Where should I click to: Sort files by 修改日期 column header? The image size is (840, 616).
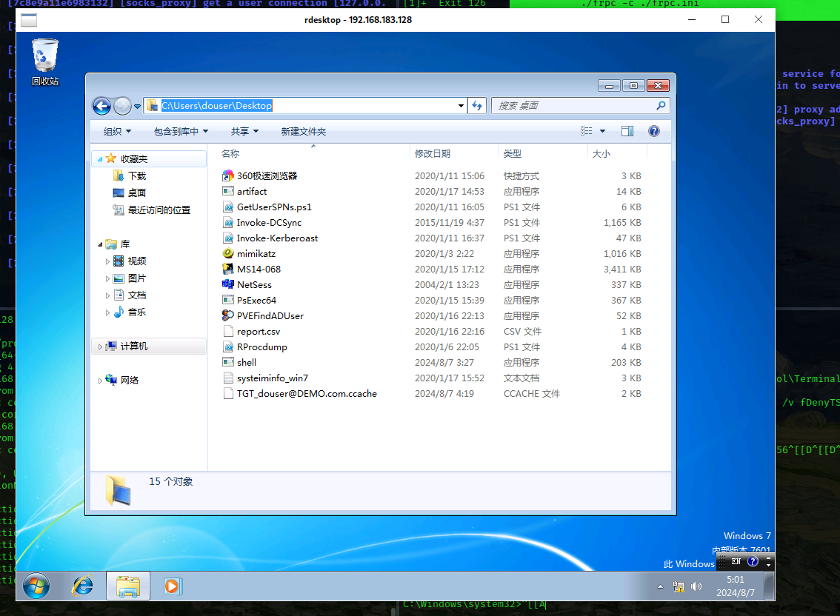coord(433,154)
